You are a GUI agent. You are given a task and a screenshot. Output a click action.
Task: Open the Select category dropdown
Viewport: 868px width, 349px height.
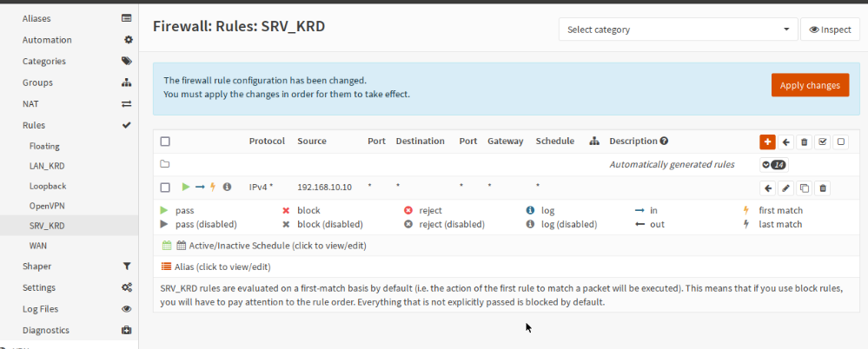678,30
